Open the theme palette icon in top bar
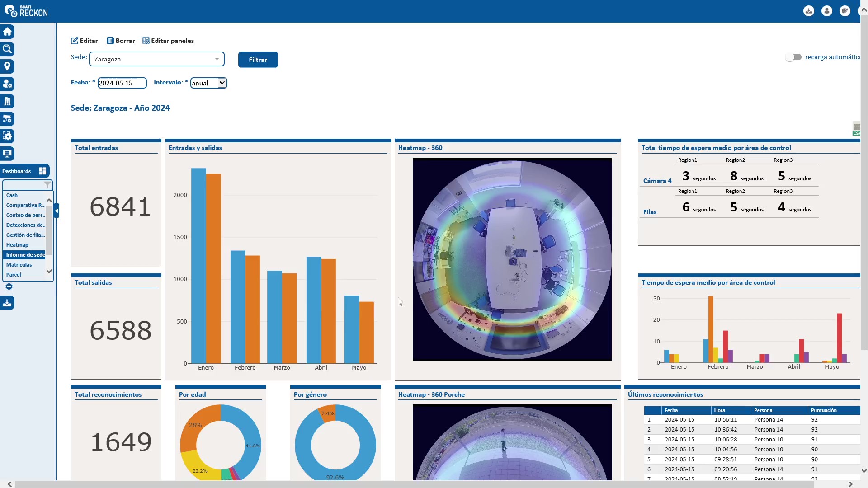Image resolution: width=868 pixels, height=488 pixels. point(845,11)
